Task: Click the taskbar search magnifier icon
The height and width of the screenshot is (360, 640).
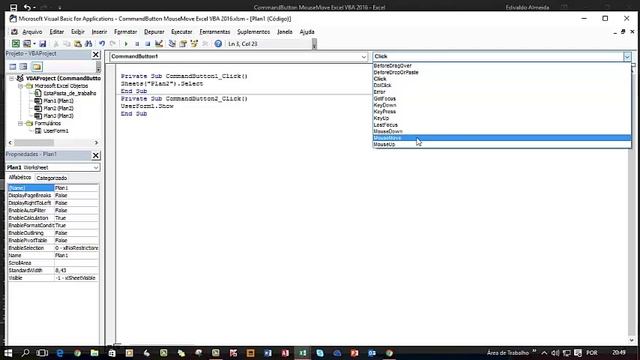Action: [25, 353]
